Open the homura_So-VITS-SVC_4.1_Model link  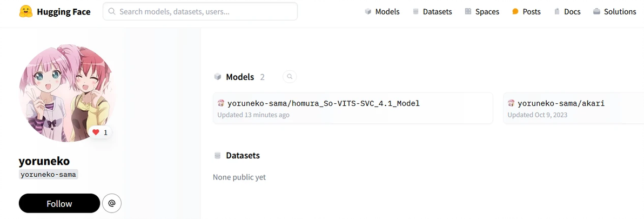point(324,103)
